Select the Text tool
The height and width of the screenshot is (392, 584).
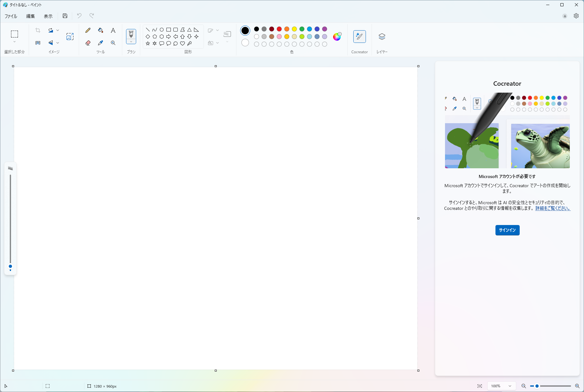113,30
